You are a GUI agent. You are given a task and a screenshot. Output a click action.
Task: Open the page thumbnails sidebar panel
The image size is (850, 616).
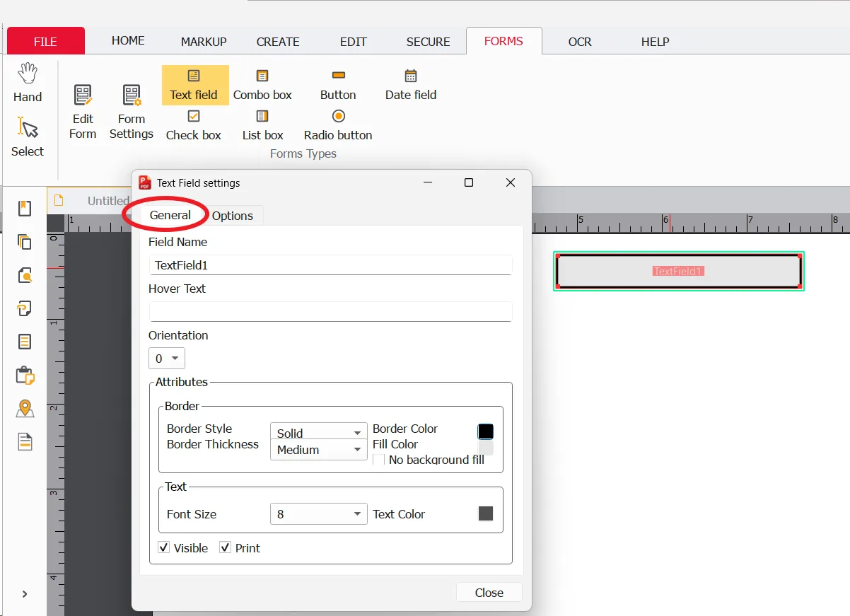[25, 242]
